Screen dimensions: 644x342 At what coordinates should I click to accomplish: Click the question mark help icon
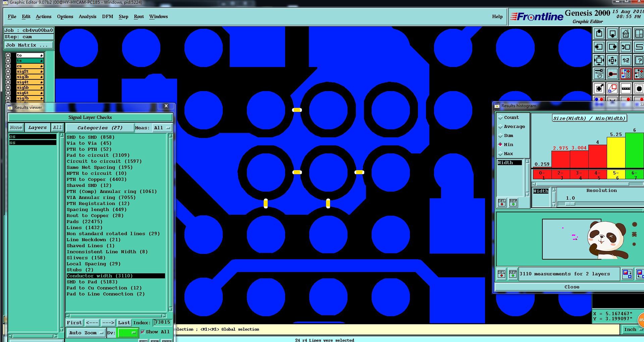tap(639, 60)
